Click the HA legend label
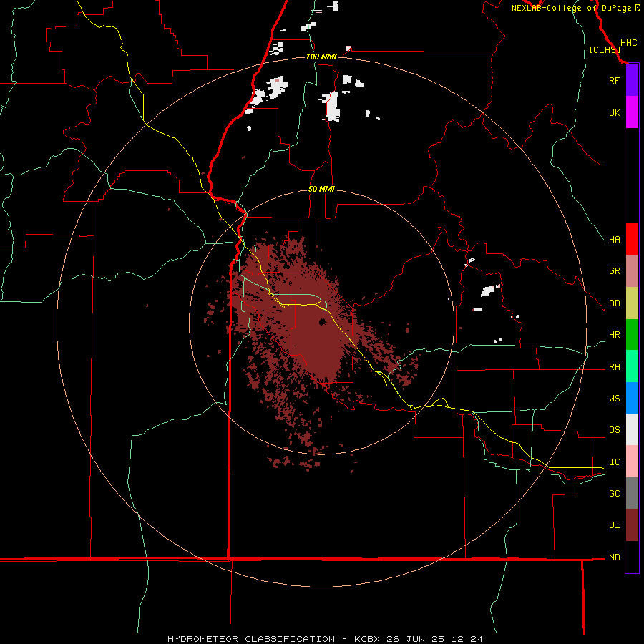 tap(614, 239)
